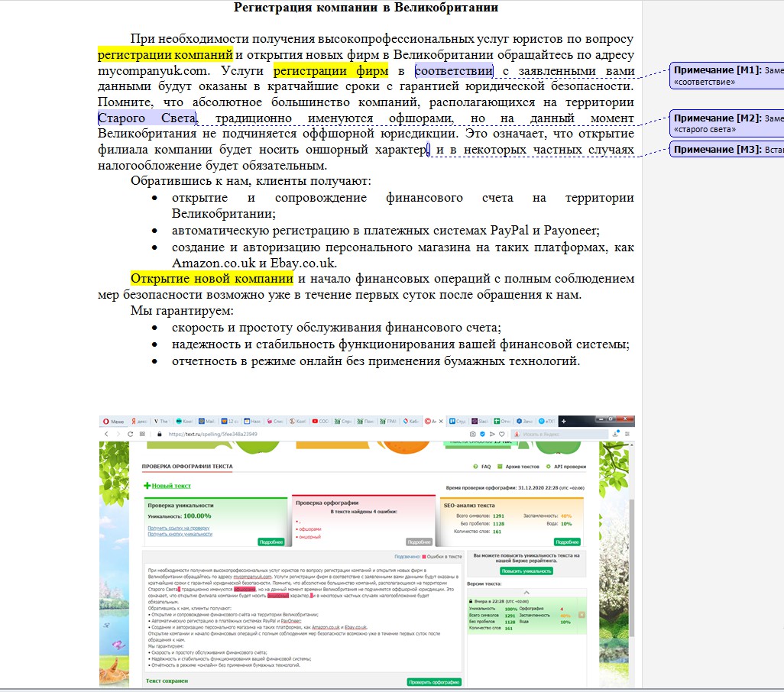Click the YouTube «COC» tab in embedded browser
This screenshot has width=784, height=692.
coord(320,421)
